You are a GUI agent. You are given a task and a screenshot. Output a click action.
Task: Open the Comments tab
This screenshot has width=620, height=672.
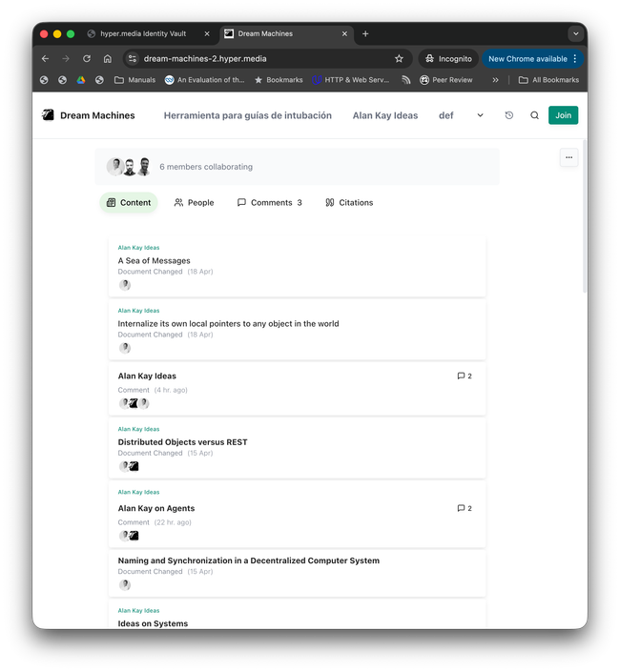click(x=270, y=202)
